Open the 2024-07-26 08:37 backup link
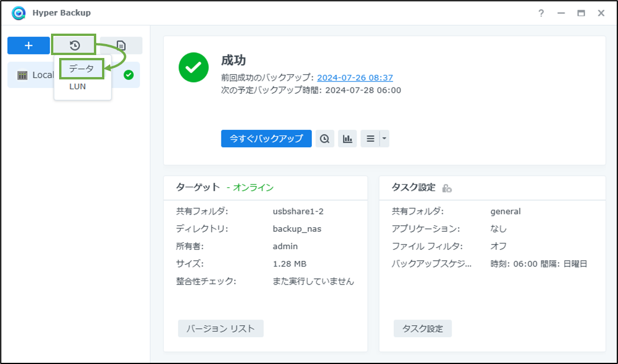 point(355,77)
